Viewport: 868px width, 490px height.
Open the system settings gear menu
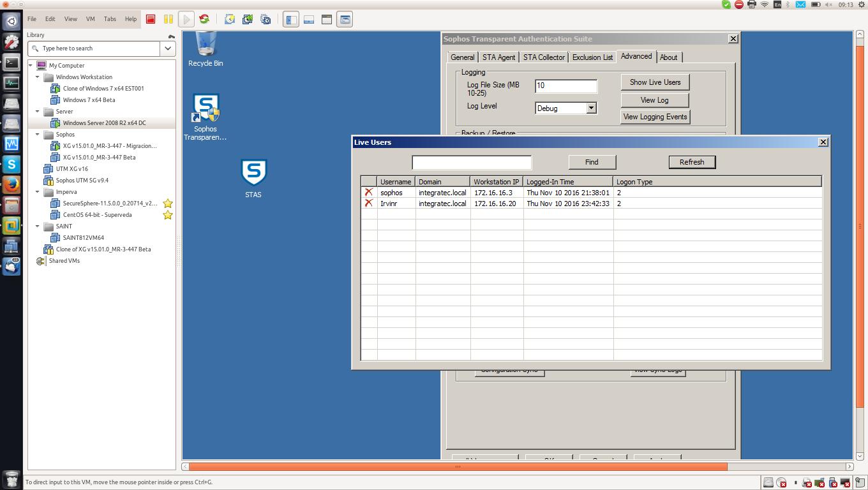[860, 4]
